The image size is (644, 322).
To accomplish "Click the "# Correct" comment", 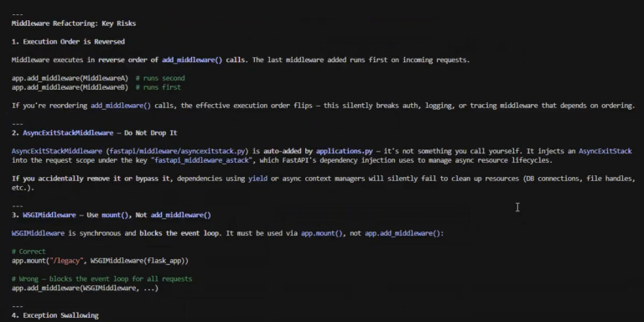I will 29,252.
